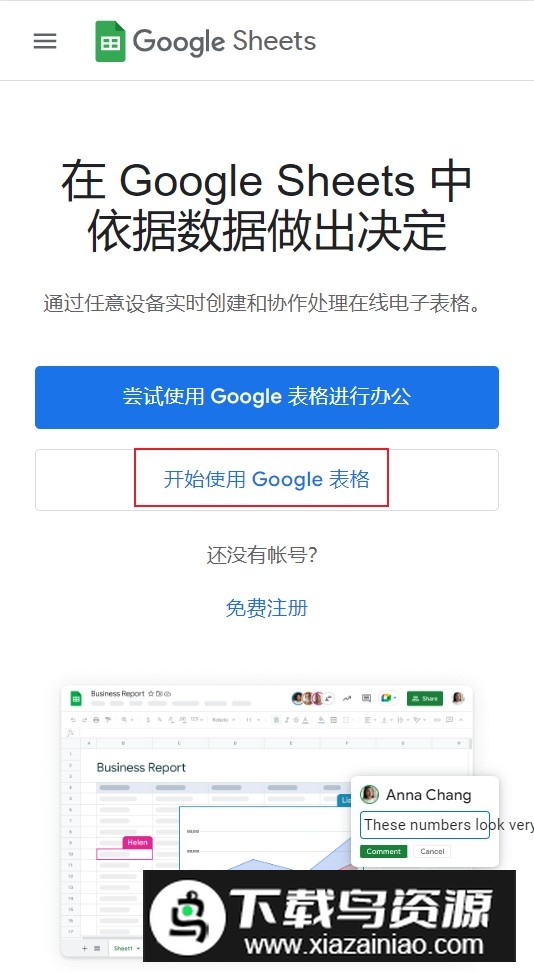534x972 pixels.
Task: Click the Google Meet icon in preview
Action: 388,698
